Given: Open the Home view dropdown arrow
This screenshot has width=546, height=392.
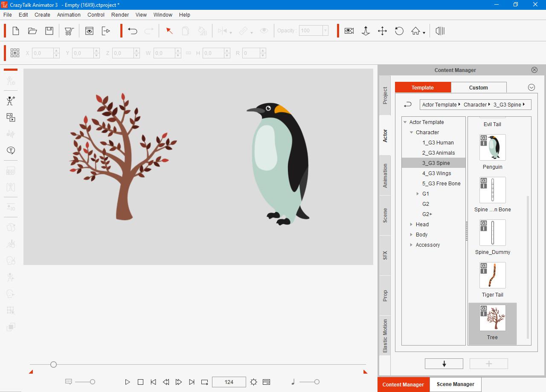Looking at the screenshot, I should coord(424,32).
